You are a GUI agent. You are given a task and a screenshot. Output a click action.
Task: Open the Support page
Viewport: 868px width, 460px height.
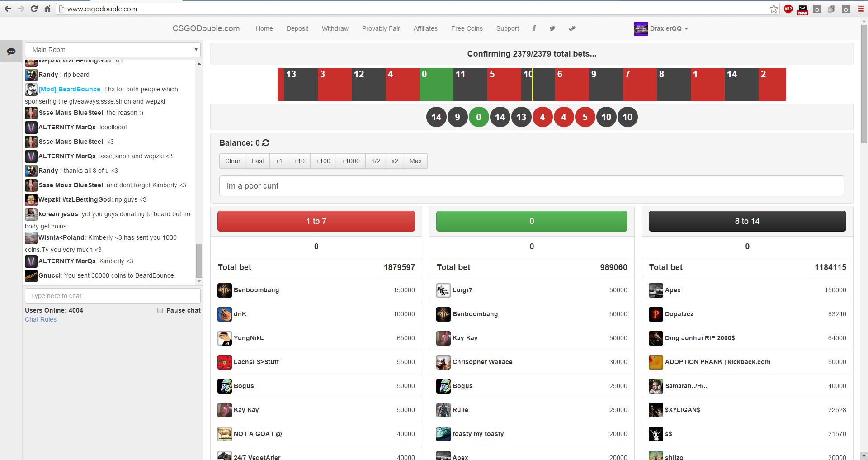click(508, 28)
